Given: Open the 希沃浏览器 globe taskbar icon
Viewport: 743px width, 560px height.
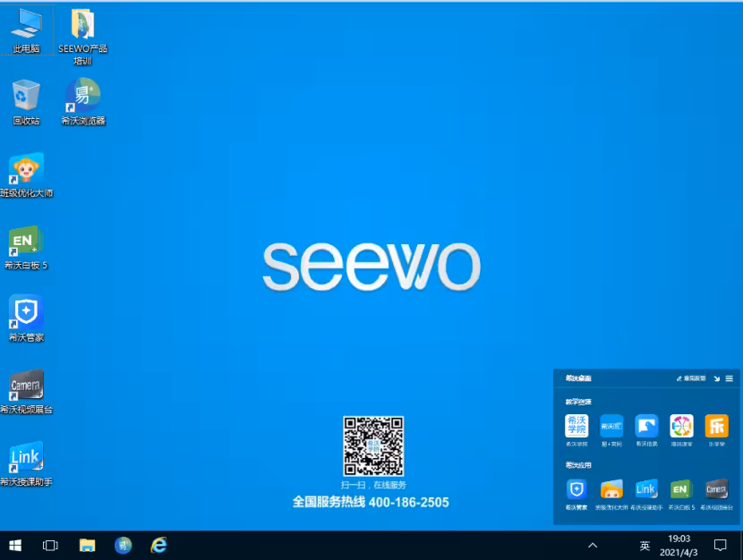Looking at the screenshot, I should [x=123, y=546].
